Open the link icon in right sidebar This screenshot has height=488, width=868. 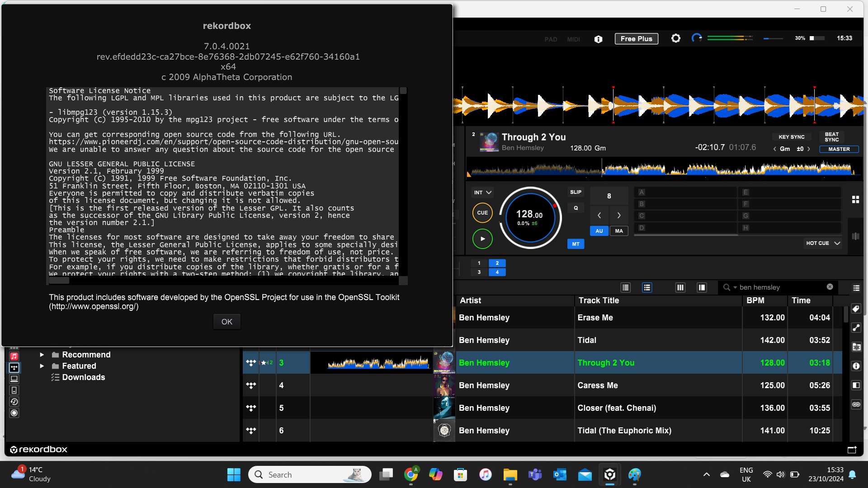click(856, 404)
